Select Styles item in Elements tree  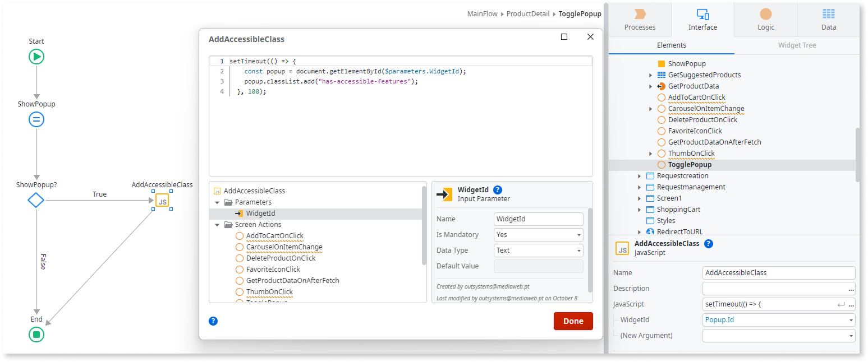click(666, 221)
